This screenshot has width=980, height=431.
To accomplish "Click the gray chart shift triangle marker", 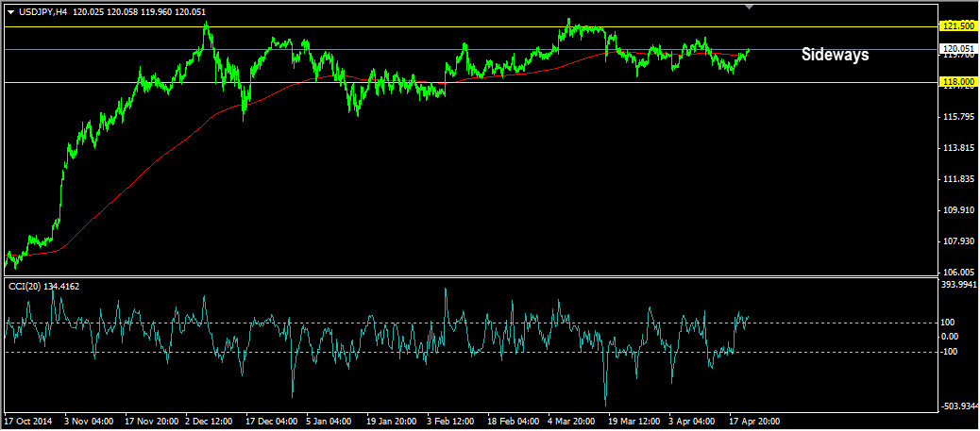I will (750, 8).
